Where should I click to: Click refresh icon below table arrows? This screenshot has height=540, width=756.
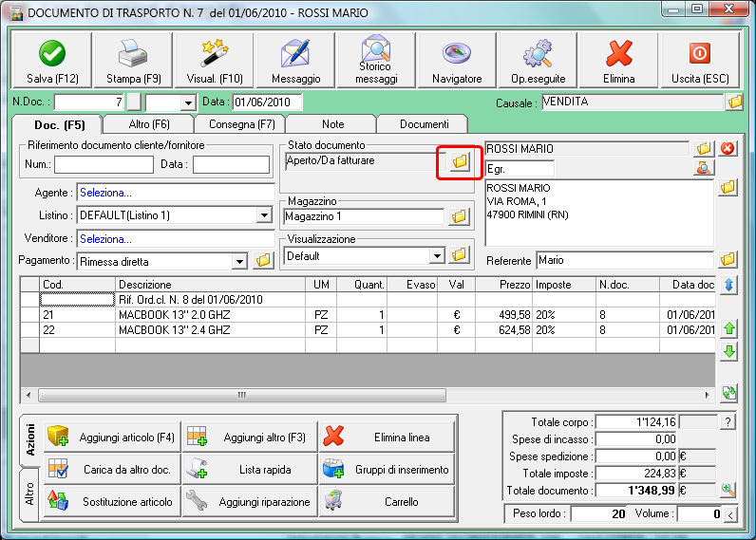[x=729, y=393]
